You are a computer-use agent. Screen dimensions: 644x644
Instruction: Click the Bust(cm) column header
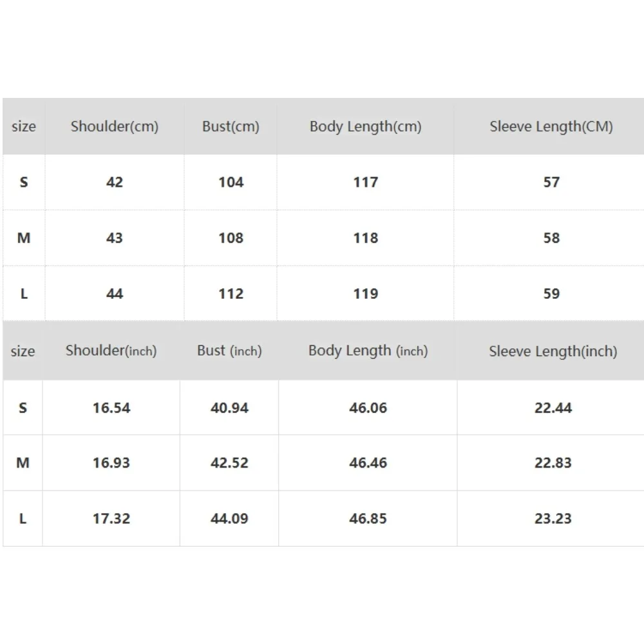point(231,126)
